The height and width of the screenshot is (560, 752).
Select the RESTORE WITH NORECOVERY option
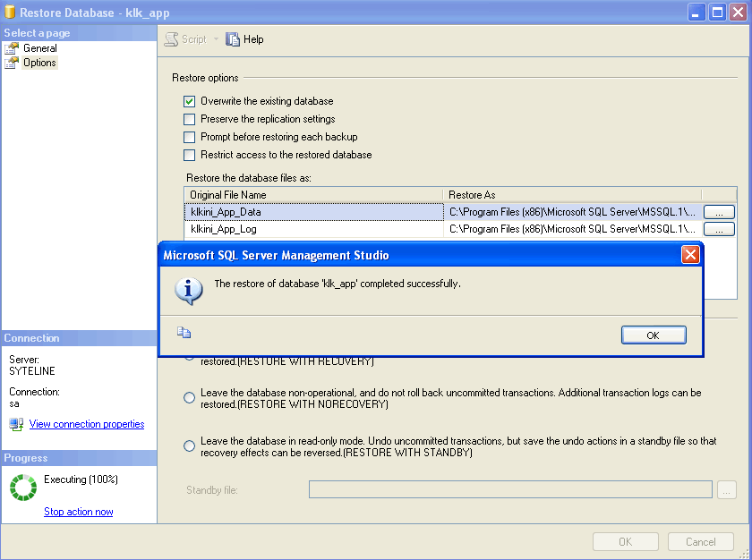(189, 397)
